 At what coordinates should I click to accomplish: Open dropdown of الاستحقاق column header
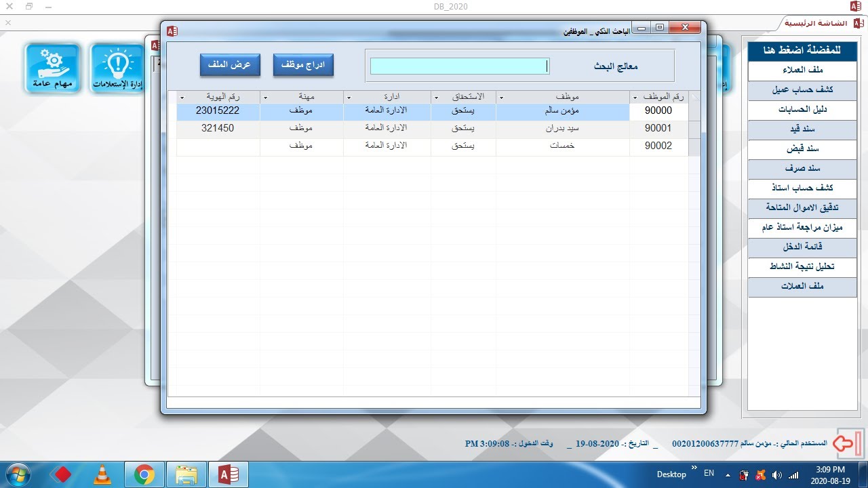tap(436, 97)
